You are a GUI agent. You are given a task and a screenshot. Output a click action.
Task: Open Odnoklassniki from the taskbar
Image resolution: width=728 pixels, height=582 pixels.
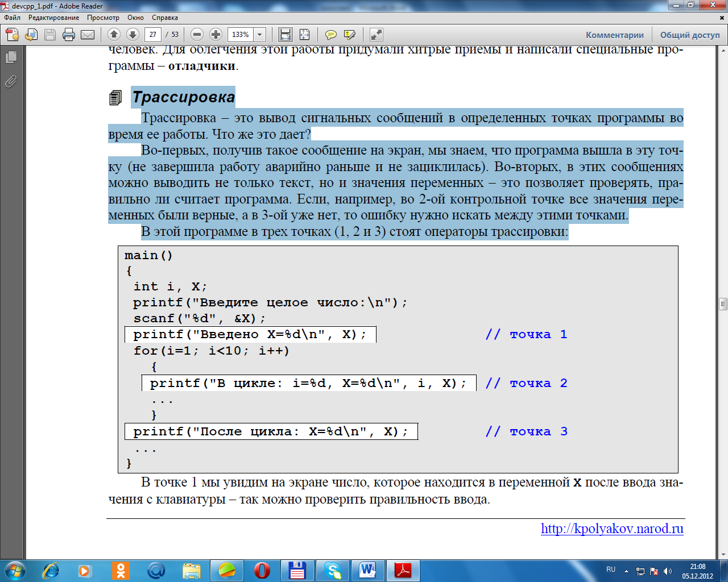(121, 570)
